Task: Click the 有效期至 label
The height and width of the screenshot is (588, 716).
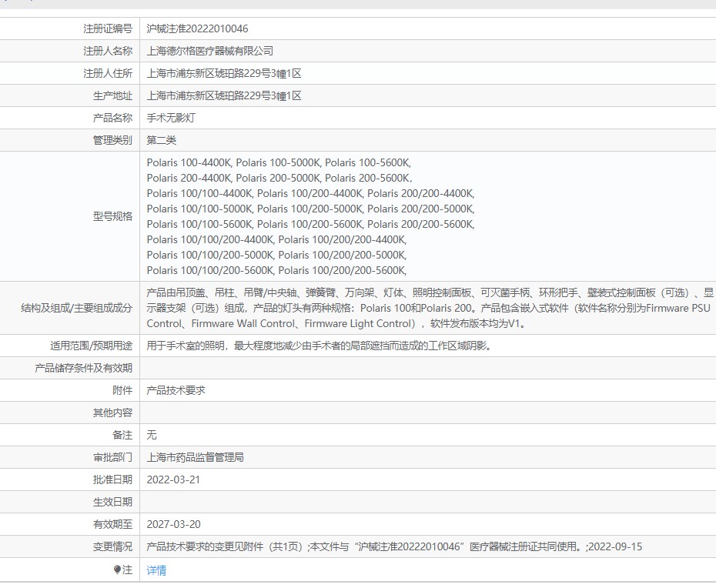Action: point(112,525)
